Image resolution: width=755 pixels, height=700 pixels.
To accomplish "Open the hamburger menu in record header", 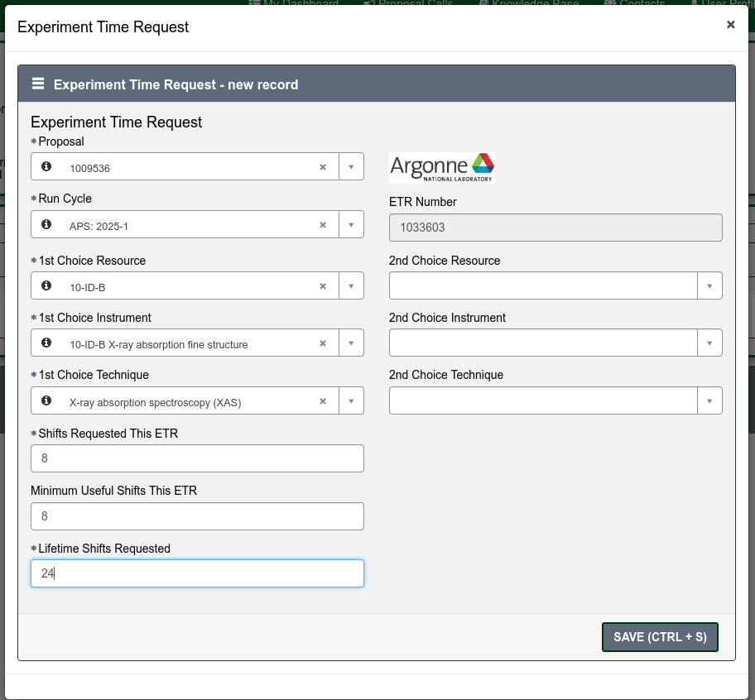I will (x=38, y=84).
